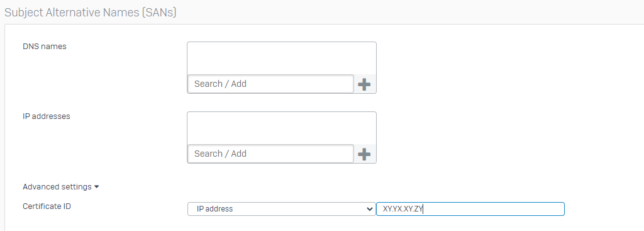Select the "IP address" text in the dropdown

click(215, 209)
